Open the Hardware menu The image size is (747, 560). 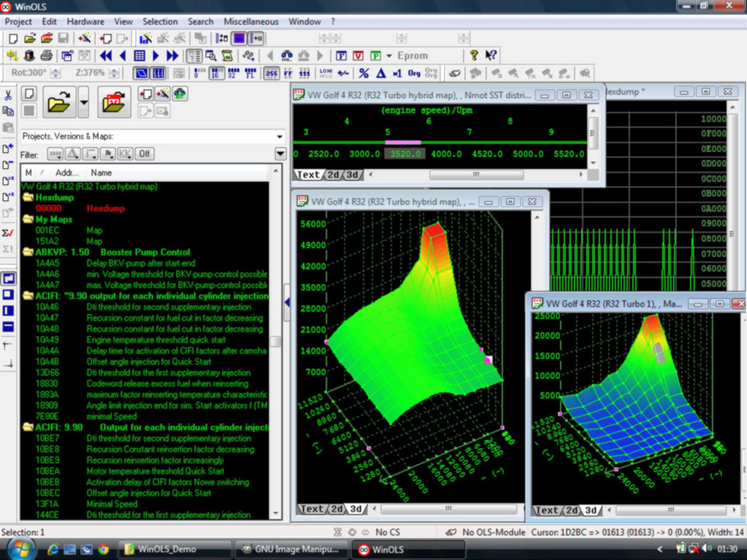pyautogui.click(x=85, y=21)
